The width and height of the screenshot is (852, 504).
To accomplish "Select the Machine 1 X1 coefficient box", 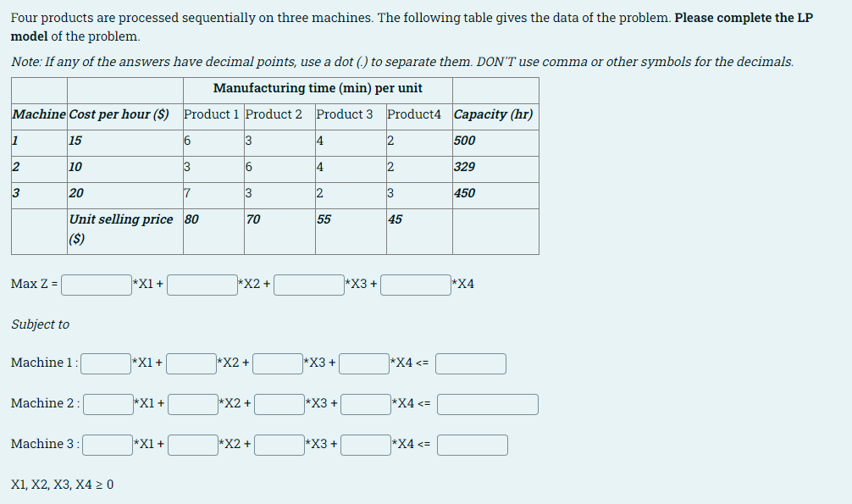I will 105,363.
